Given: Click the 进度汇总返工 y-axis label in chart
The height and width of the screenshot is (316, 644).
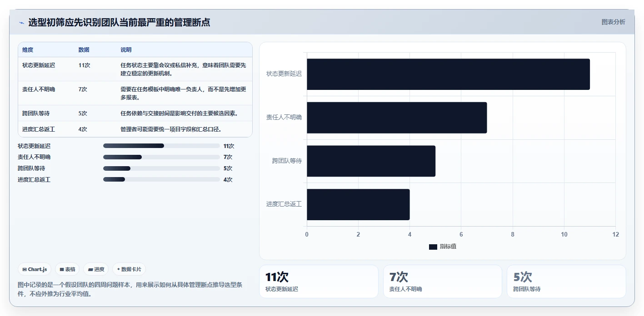Looking at the screenshot, I should 284,204.
